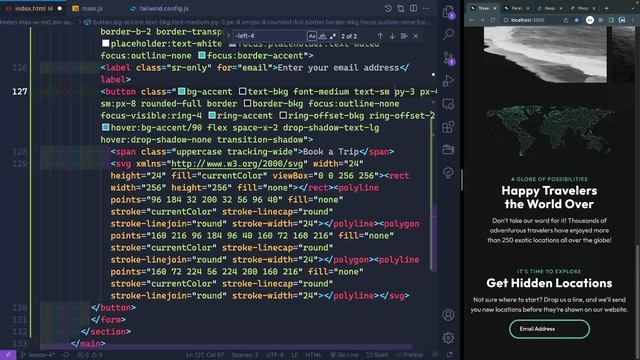Click the ring-accent color swatch
The height and width of the screenshot is (360, 640).
point(212,116)
